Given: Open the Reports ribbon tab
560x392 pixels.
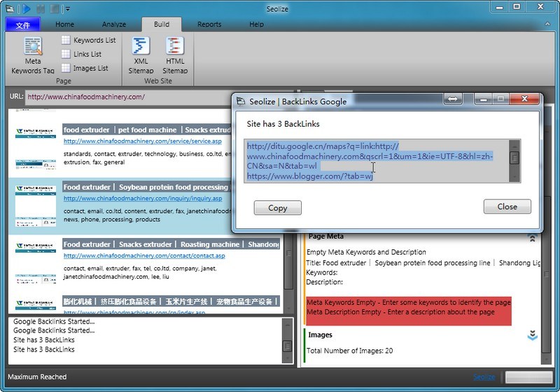Looking at the screenshot, I should (209, 24).
